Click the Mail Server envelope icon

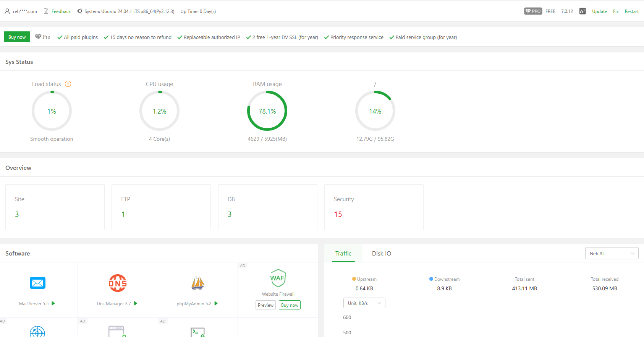click(x=37, y=283)
